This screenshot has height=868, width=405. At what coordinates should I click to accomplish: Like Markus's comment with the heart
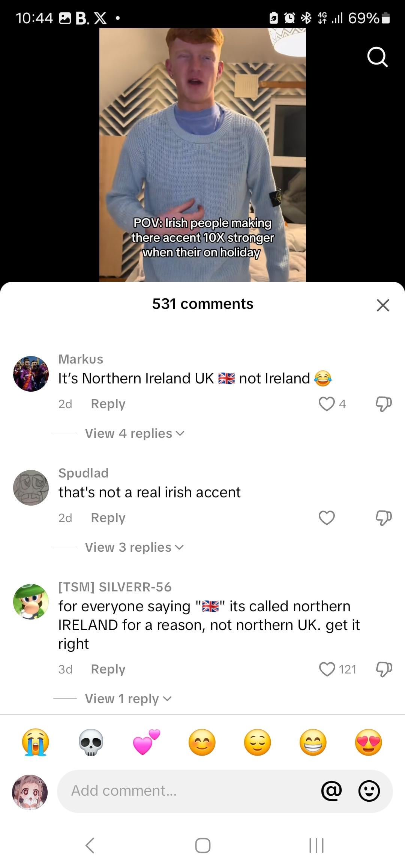pyautogui.click(x=327, y=404)
